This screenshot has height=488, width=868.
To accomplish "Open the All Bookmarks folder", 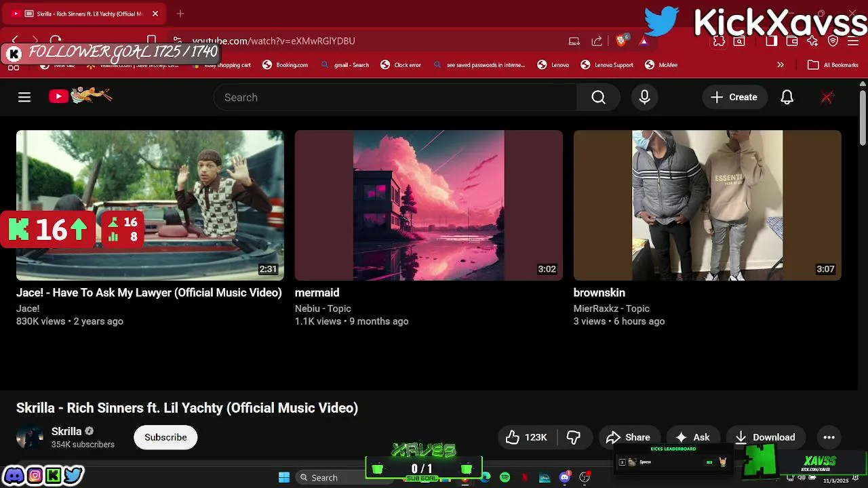I will [x=833, y=65].
